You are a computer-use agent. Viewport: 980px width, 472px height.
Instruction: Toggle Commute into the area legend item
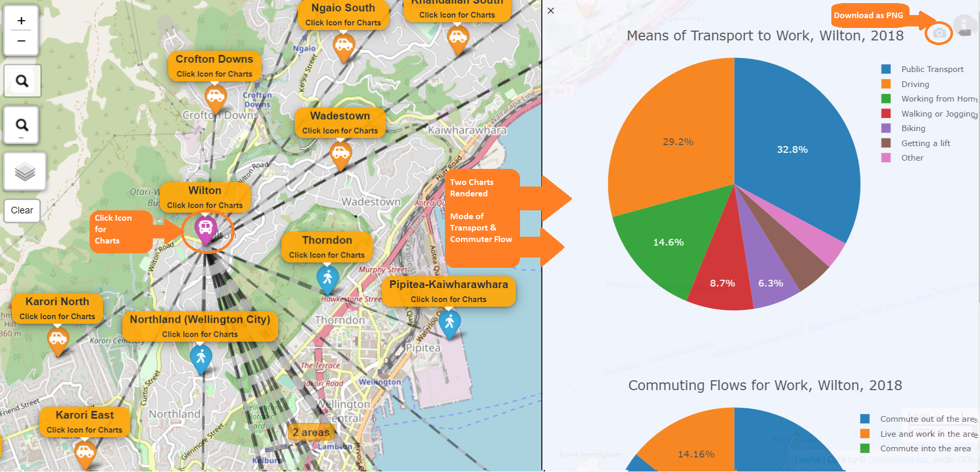click(x=925, y=449)
